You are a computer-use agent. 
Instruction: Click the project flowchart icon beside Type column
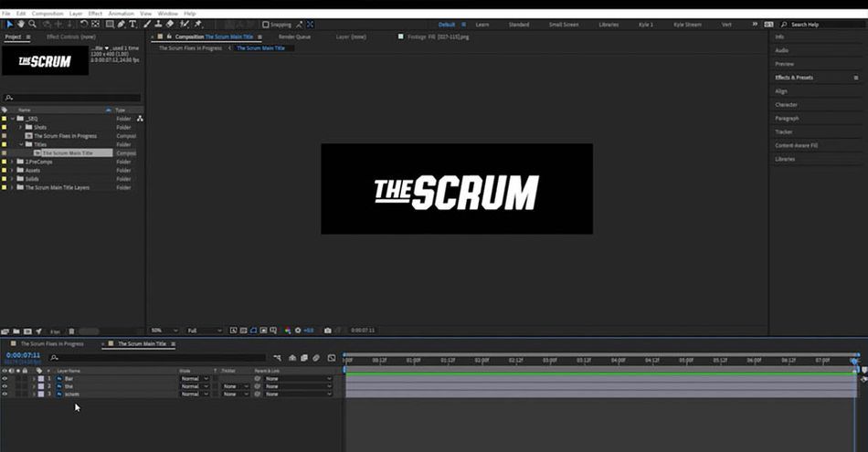point(140,119)
